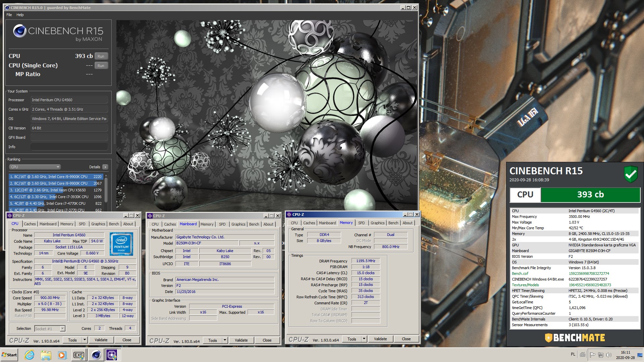
Task: Select ranking row Core i7-4770K 822
Action: tap(56, 203)
